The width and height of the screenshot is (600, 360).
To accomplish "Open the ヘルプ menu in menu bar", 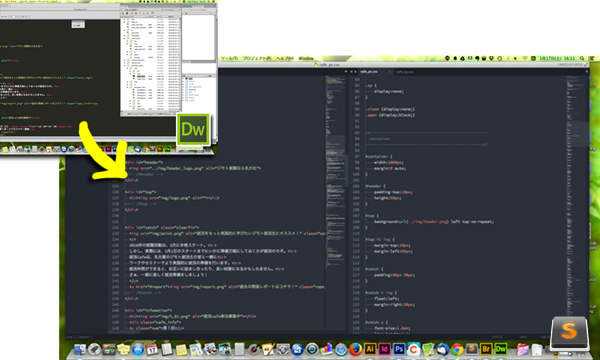I will [285, 59].
